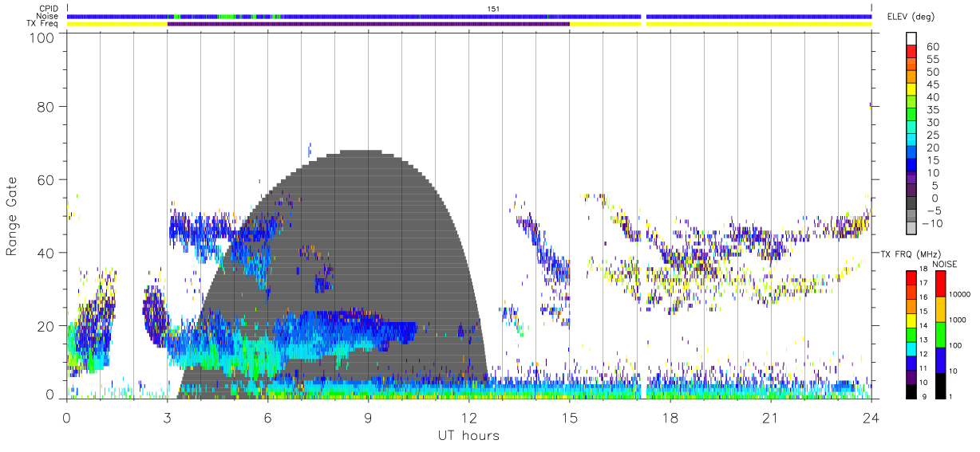The width and height of the screenshot is (980, 452).
Task: Click the '6' tick on the UT hours axis
Action: pos(267,416)
